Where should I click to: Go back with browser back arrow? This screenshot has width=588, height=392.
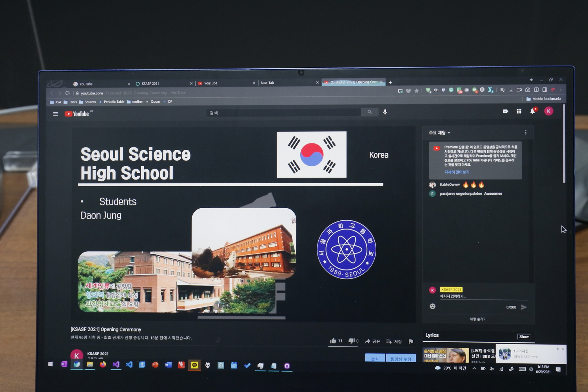click(52, 93)
